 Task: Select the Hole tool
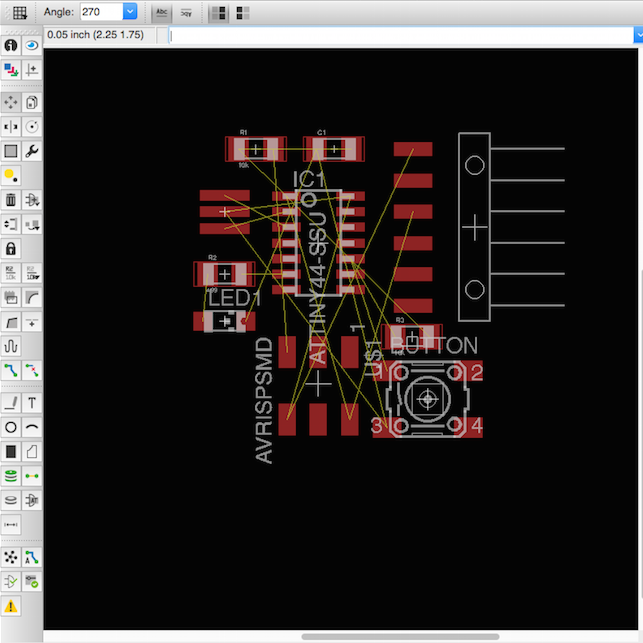(x=11, y=500)
